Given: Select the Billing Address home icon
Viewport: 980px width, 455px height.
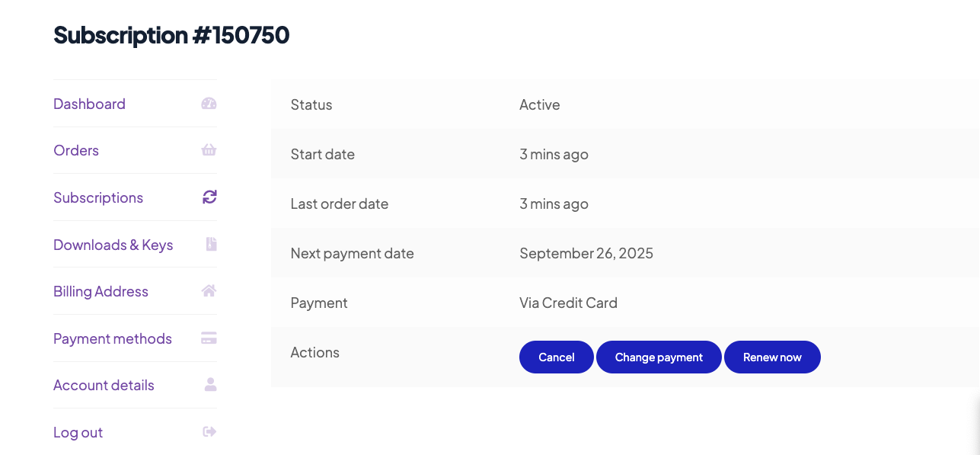Looking at the screenshot, I should coord(209,290).
